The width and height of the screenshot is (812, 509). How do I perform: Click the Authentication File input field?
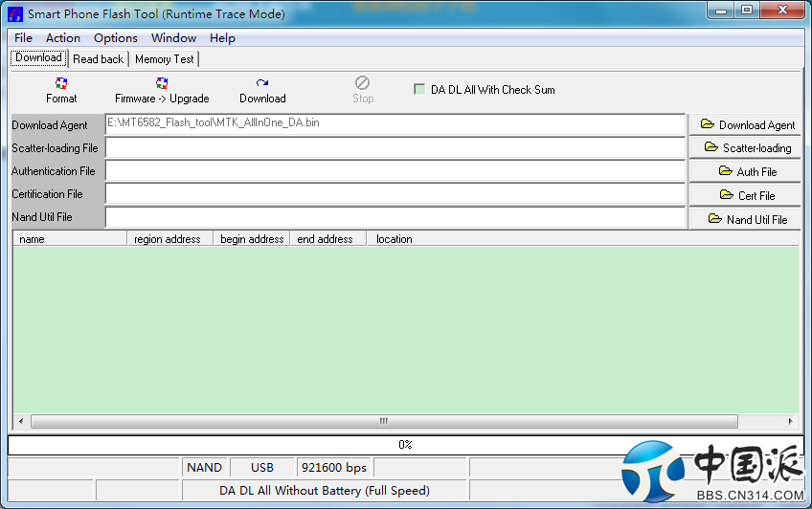(x=395, y=170)
